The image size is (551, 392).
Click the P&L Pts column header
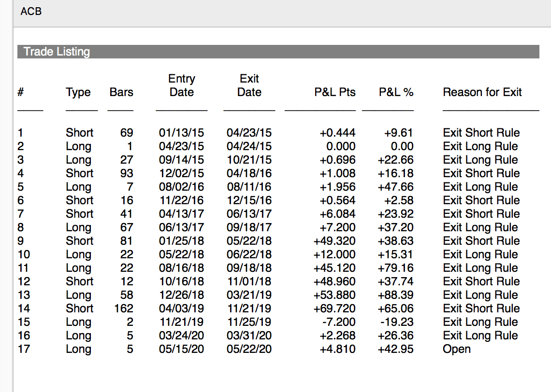point(334,92)
